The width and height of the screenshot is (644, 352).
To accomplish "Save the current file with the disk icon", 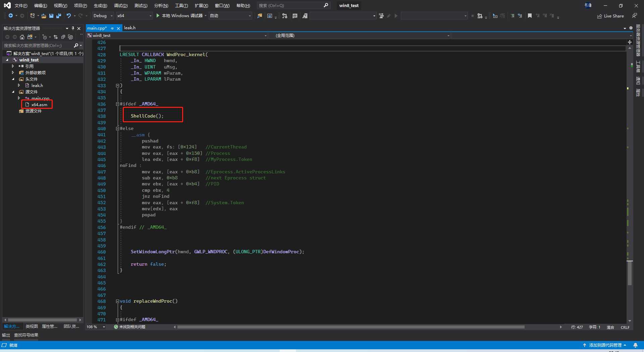I will click(x=51, y=16).
